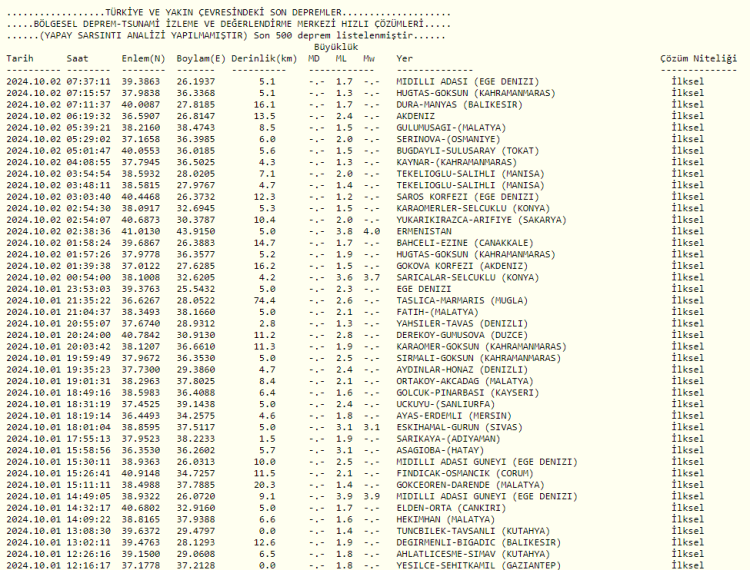750x570 pixels.
Task: Click the Büyüklük heading text
Action: 334,48
